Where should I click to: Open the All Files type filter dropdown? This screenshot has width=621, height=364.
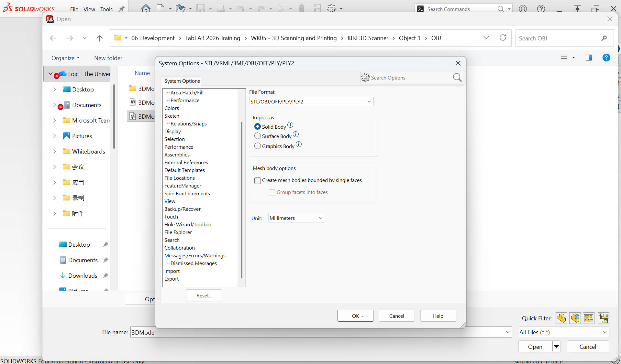click(x=563, y=332)
